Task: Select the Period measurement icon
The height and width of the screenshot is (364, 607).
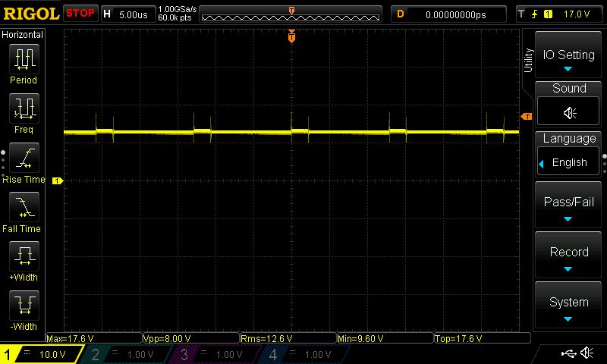Action: pos(24,59)
